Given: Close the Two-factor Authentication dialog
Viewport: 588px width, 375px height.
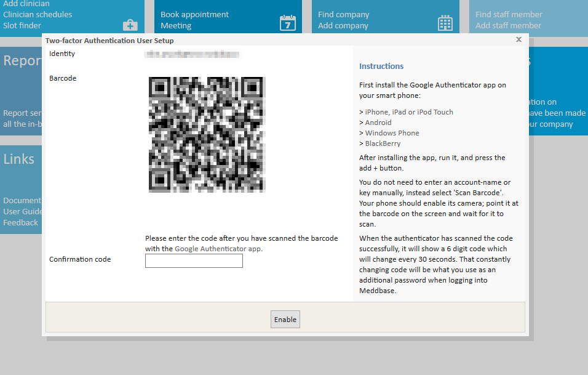Looking at the screenshot, I should 518,39.
